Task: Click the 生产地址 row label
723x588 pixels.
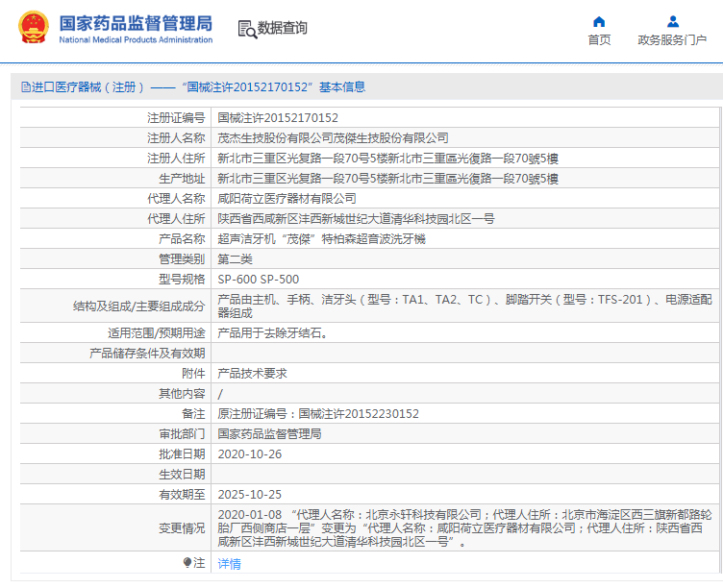Action: click(x=182, y=179)
